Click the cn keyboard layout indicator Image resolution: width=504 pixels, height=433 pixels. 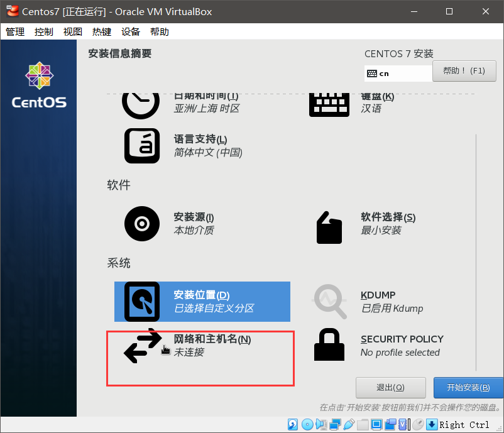(x=398, y=74)
